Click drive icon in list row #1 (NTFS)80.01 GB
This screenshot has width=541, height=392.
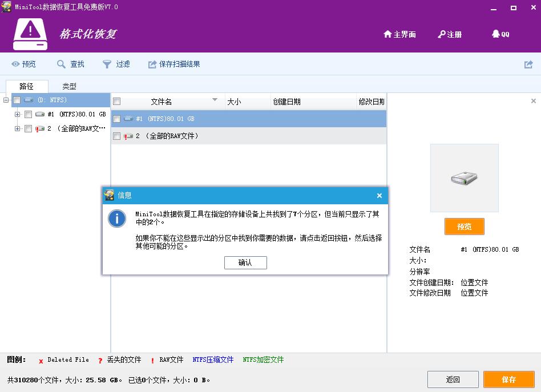[129, 119]
